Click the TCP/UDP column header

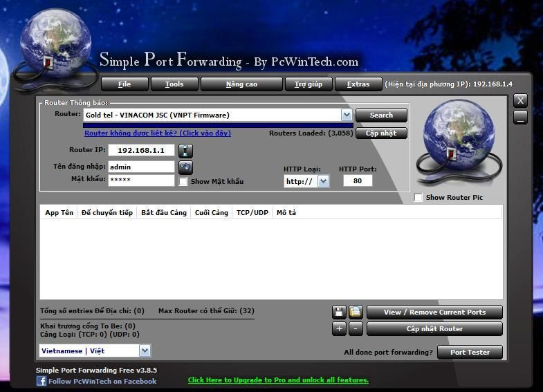(x=252, y=212)
